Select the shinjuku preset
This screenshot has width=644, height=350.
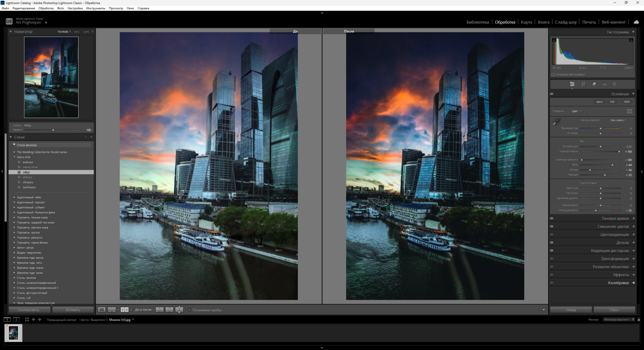click(x=28, y=182)
